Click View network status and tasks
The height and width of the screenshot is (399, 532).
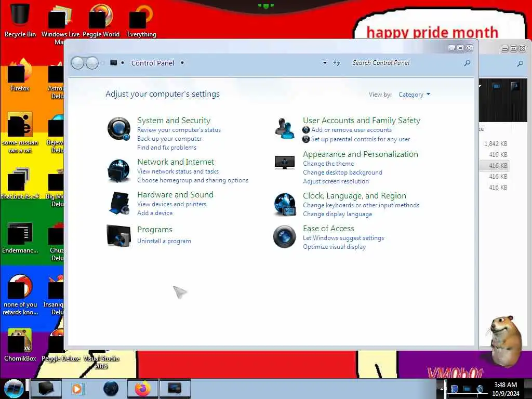tap(178, 171)
